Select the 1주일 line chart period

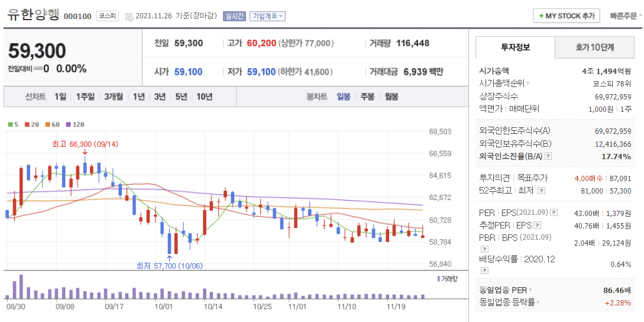[85, 97]
